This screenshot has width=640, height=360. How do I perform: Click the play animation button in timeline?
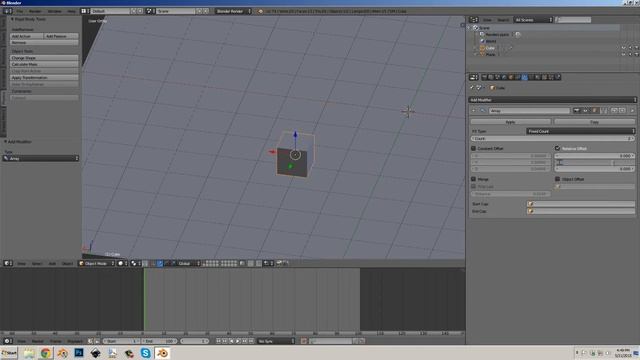pos(238,341)
